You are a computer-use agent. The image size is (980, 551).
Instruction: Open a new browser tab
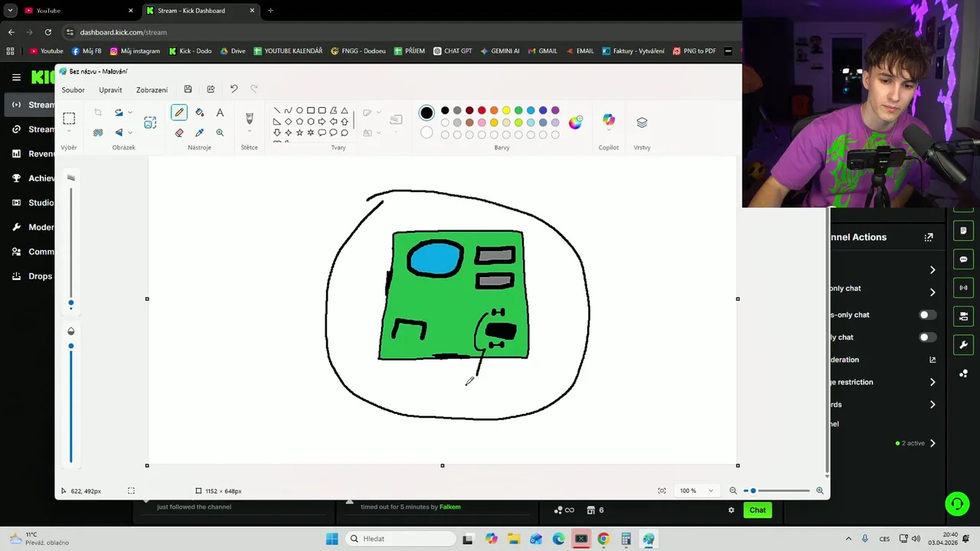(x=270, y=11)
